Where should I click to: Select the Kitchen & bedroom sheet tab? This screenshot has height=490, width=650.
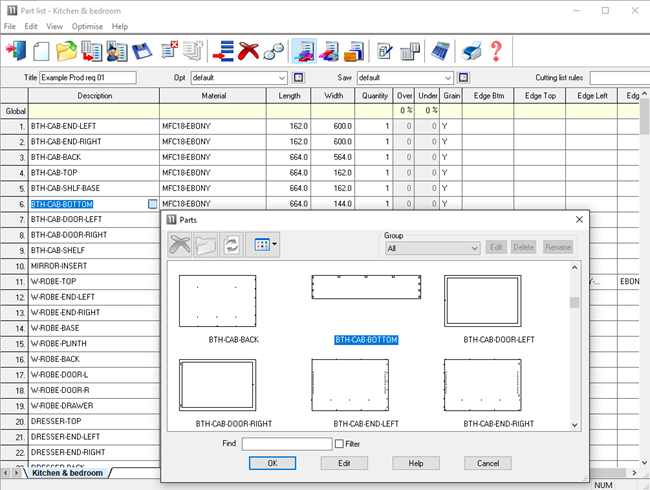(x=68, y=472)
